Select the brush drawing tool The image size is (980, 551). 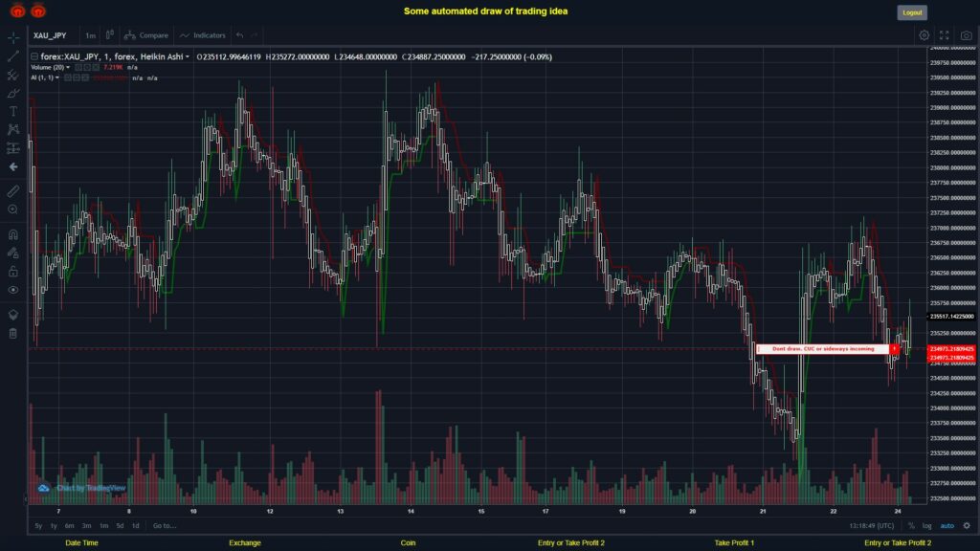(13, 93)
